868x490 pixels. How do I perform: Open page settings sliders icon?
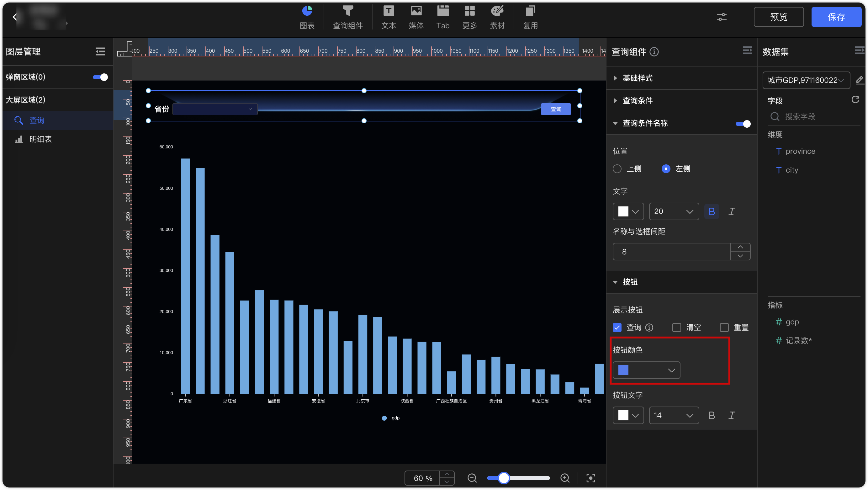[x=722, y=17]
